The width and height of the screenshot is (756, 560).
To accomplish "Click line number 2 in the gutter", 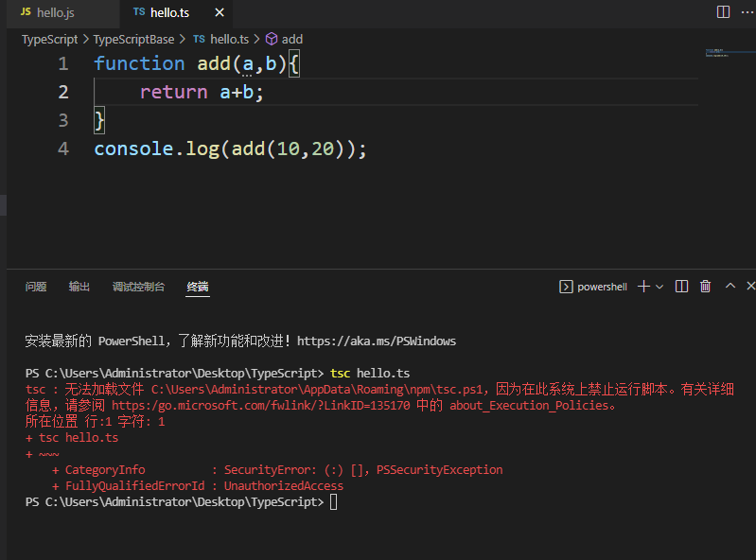I will (63, 92).
